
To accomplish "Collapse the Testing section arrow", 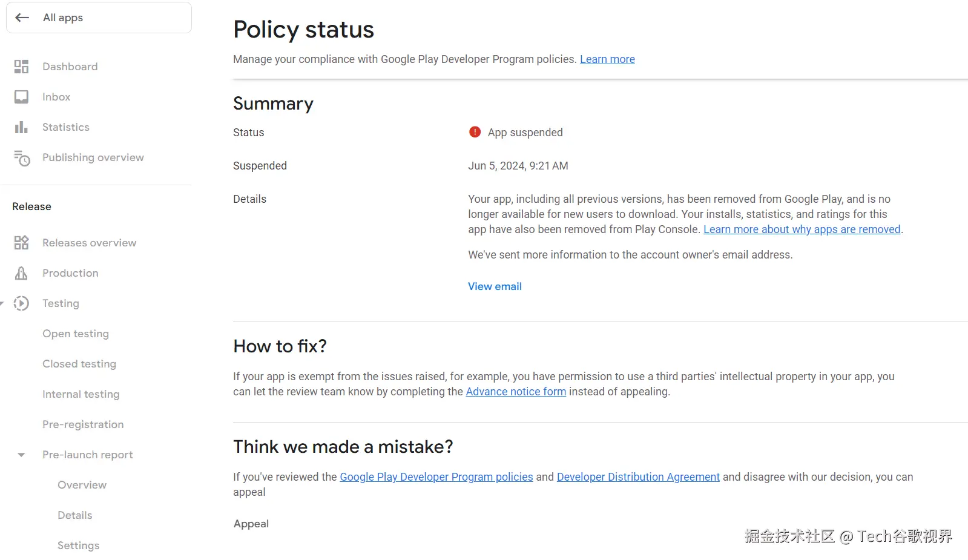I will tap(2, 303).
